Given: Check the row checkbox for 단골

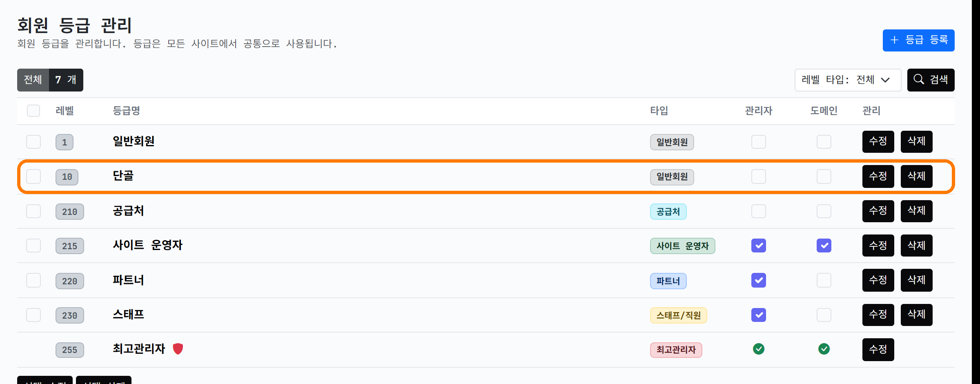Looking at the screenshot, I should click(33, 176).
